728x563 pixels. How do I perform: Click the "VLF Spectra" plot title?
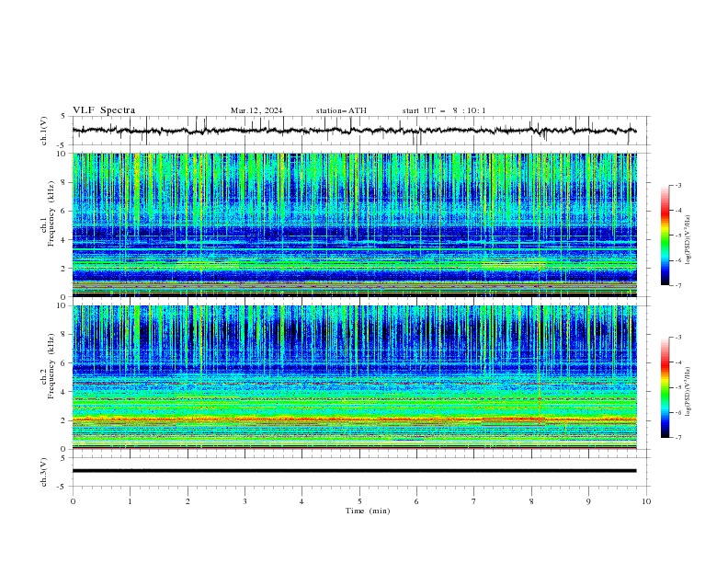(104, 110)
